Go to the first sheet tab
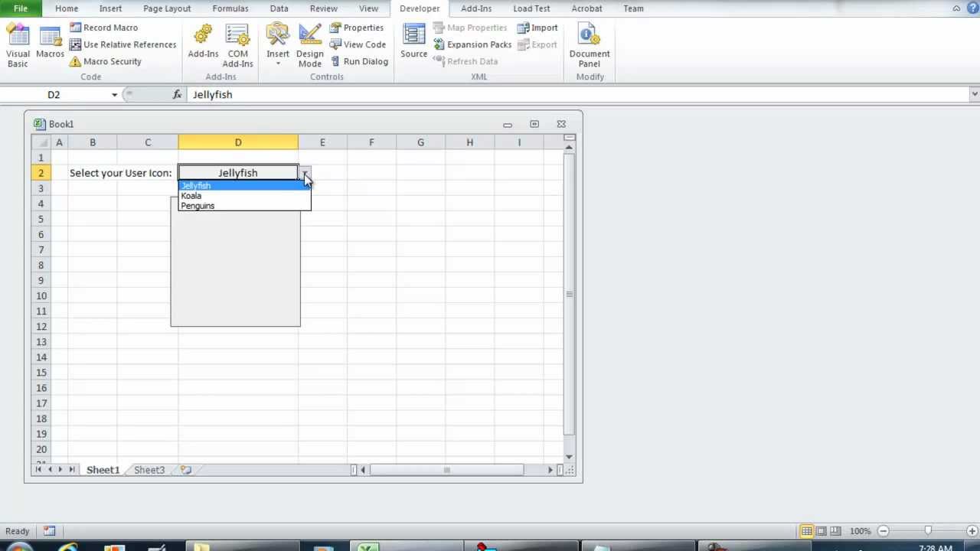The image size is (980, 551). [x=38, y=470]
